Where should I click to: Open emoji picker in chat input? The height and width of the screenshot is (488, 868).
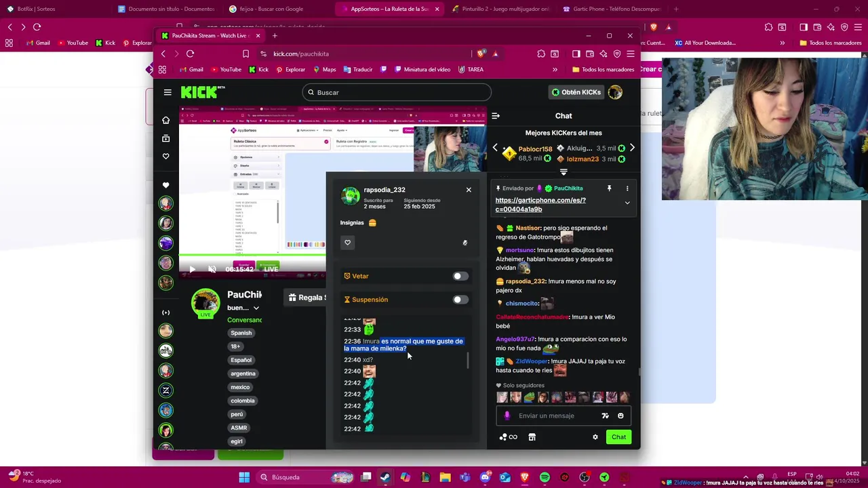tap(620, 416)
